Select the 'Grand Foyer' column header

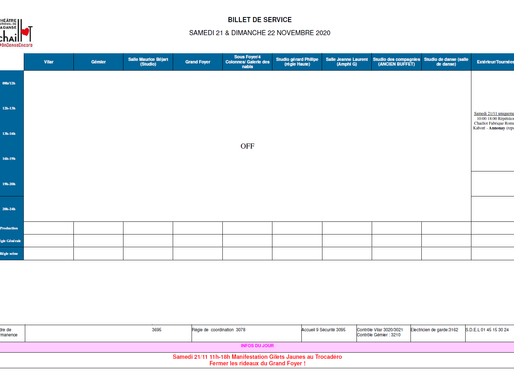[x=198, y=62]
